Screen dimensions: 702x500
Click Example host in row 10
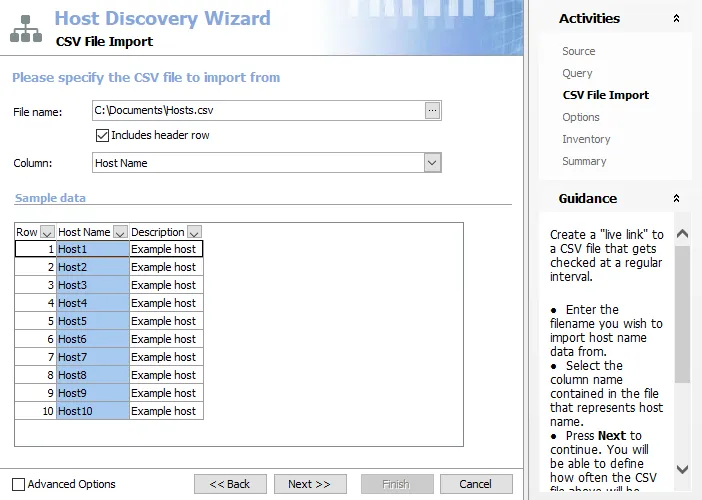(166, 411)
